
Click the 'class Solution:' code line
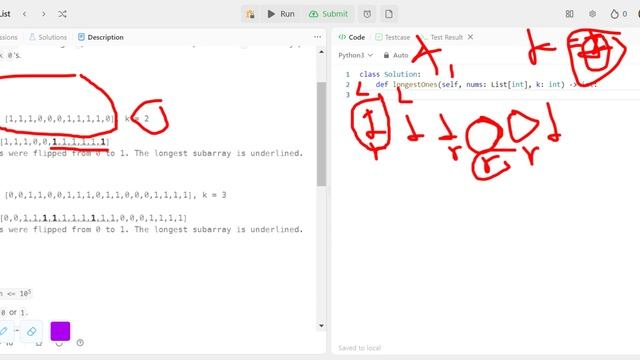point(390,74)
